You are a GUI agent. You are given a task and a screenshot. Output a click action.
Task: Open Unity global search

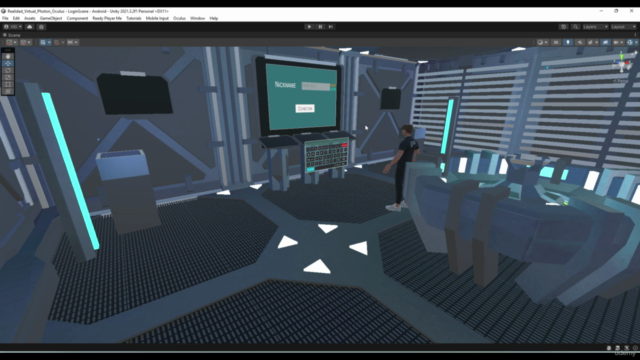pyautogui.click(x=576, y=27)
